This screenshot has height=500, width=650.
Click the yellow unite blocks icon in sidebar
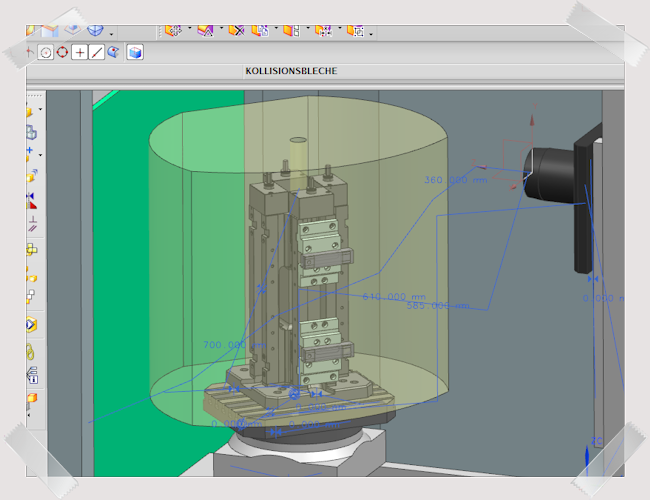[x=32, y=249]
